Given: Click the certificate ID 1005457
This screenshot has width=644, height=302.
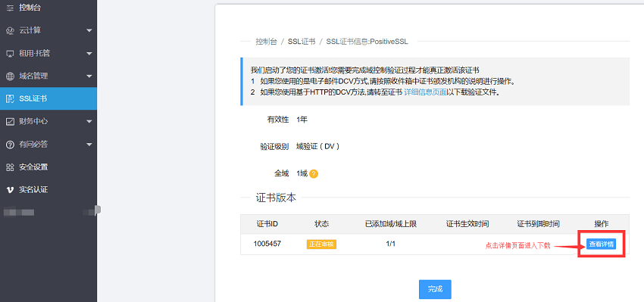Looking at the screenshot, I should [267, 244].
